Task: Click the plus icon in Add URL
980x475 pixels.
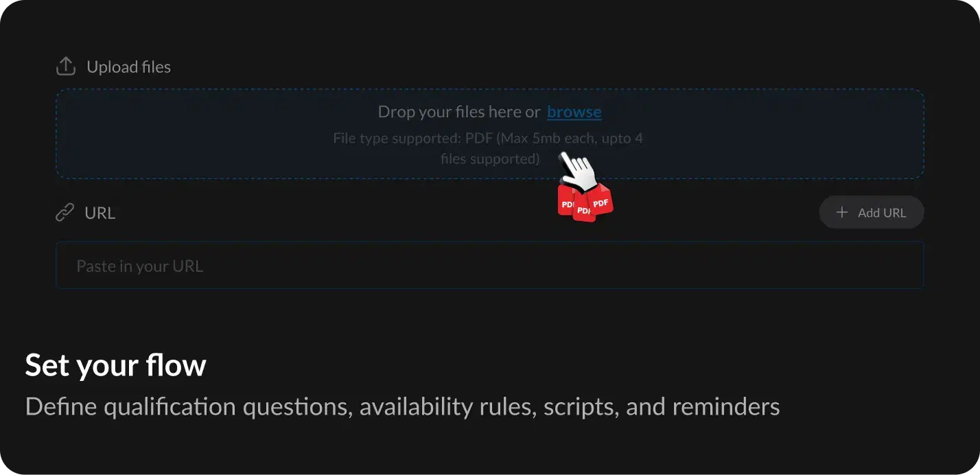Action: (x=842, y=213)
